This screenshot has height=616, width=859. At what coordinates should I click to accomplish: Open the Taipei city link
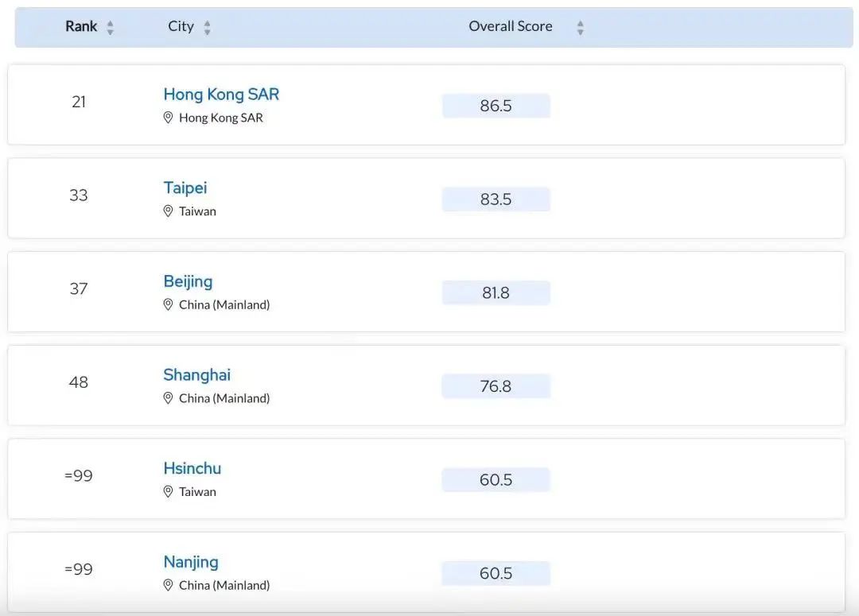(185, 188)
